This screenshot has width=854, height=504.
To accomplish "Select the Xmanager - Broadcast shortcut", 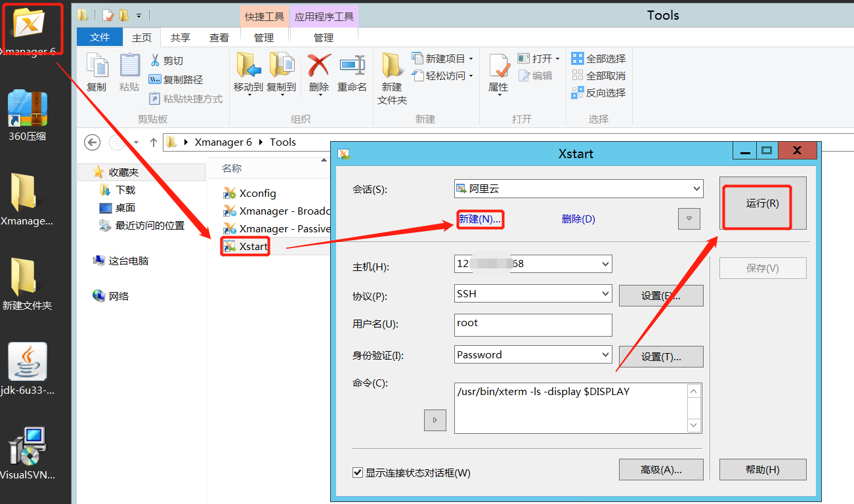I will [x=276, y=211].
